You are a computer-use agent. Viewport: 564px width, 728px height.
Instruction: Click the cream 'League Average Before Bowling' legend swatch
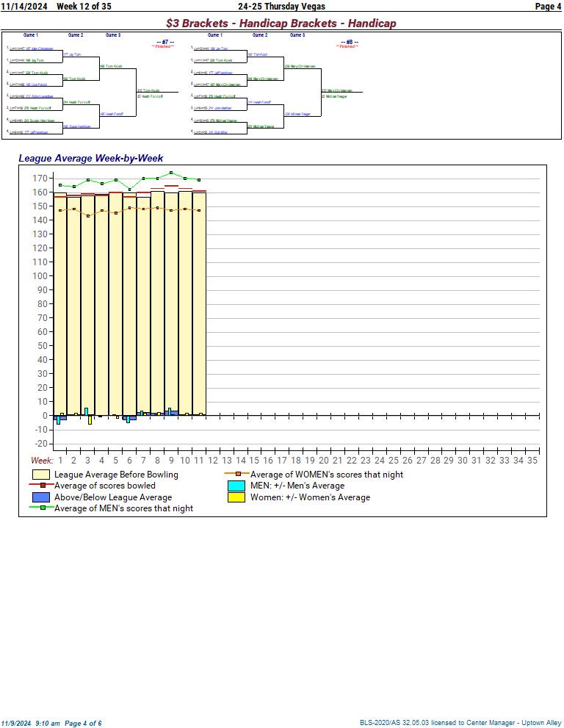pyautogui.click(x=41, y=475)
